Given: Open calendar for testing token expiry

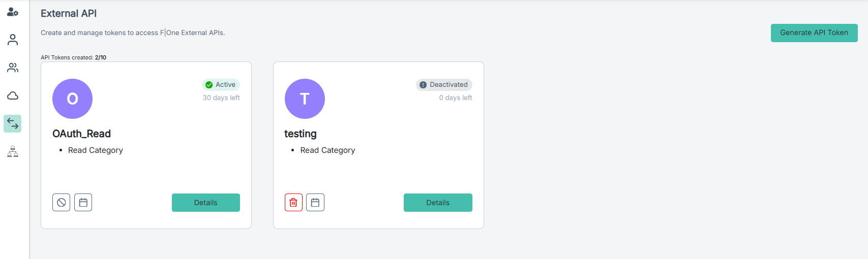Looking at the screenshot, I should click(315, 203).
